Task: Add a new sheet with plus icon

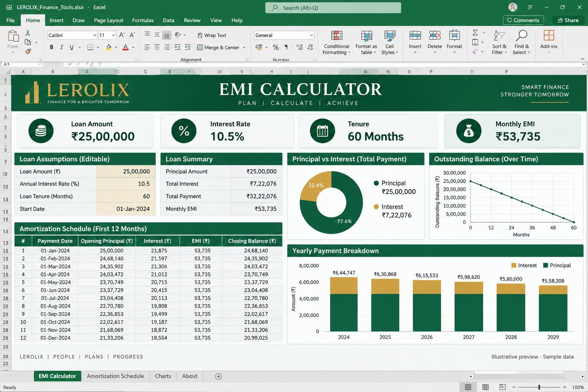Action: coord(219,376)
